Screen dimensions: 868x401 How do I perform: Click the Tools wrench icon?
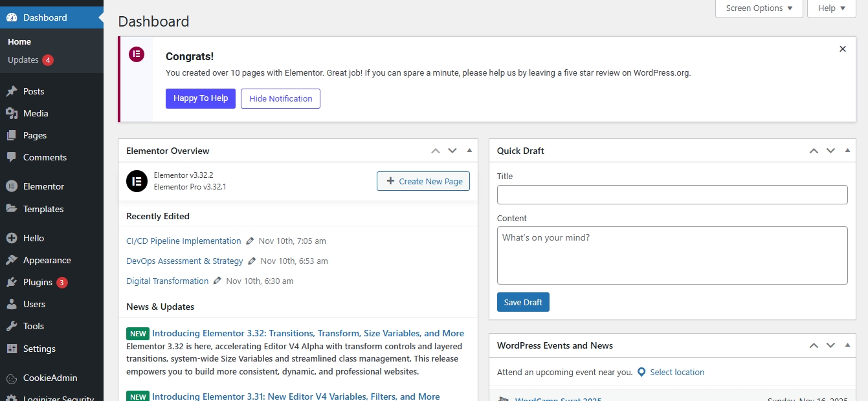pos(12,326)
